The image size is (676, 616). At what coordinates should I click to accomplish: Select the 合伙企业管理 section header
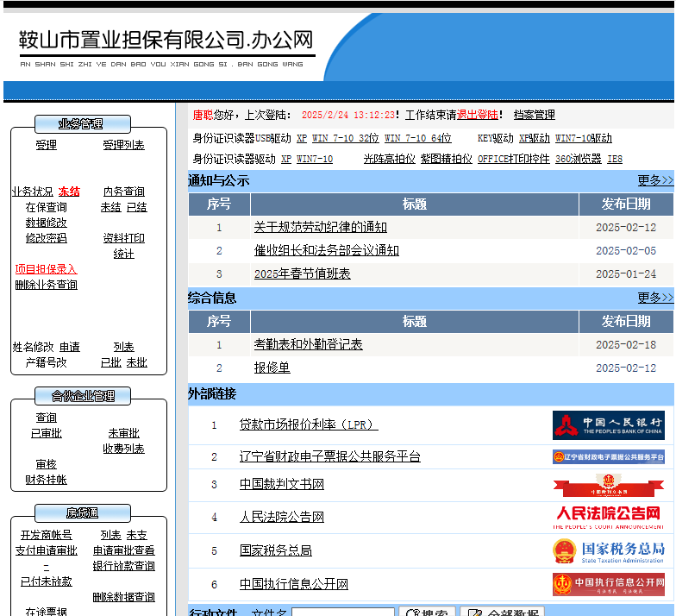[82, 396]
